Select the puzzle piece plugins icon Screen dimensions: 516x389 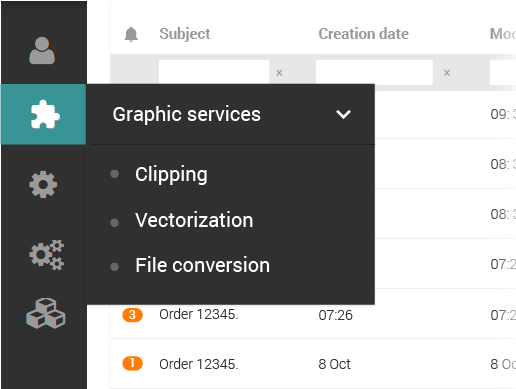pyautogui.click(x=45, y=114)
